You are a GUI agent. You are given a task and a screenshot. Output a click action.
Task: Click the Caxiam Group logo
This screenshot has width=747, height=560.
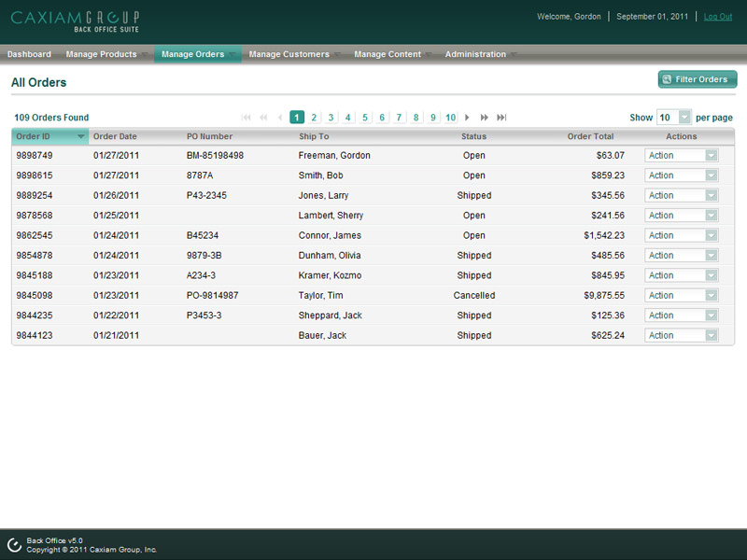(75, 21)
